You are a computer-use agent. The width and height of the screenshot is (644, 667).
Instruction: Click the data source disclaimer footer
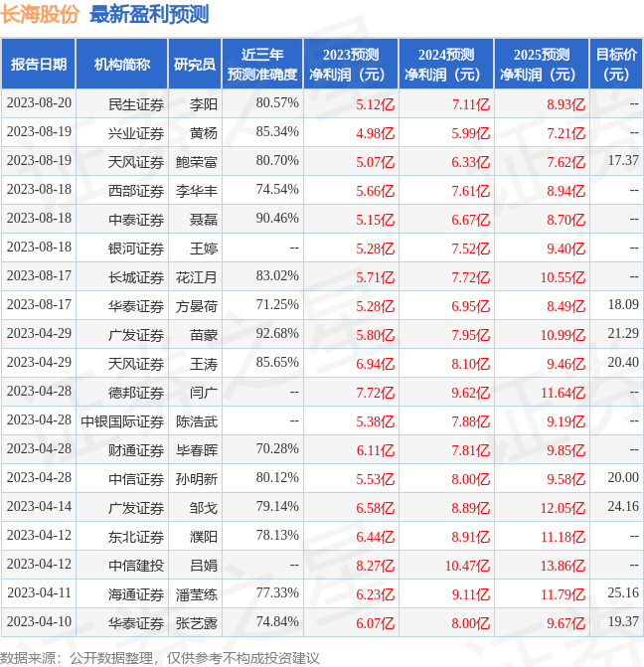coord(160,658)
